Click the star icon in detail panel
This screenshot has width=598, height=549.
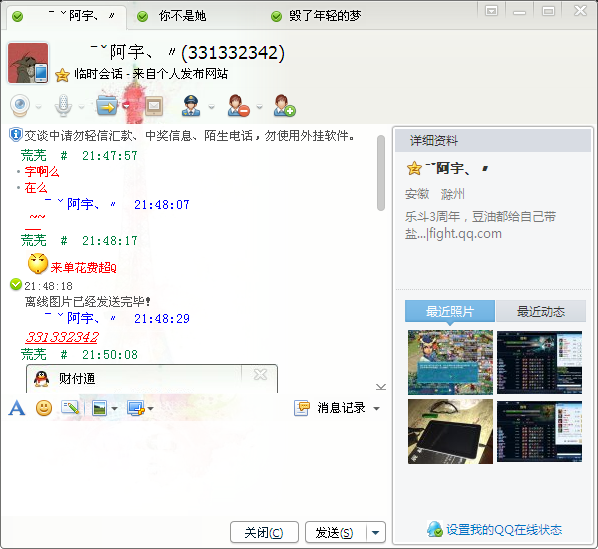pos(414,168)
